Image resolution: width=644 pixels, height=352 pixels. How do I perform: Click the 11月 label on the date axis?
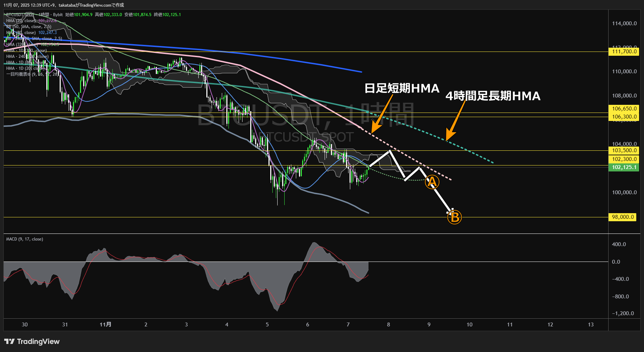106,325
